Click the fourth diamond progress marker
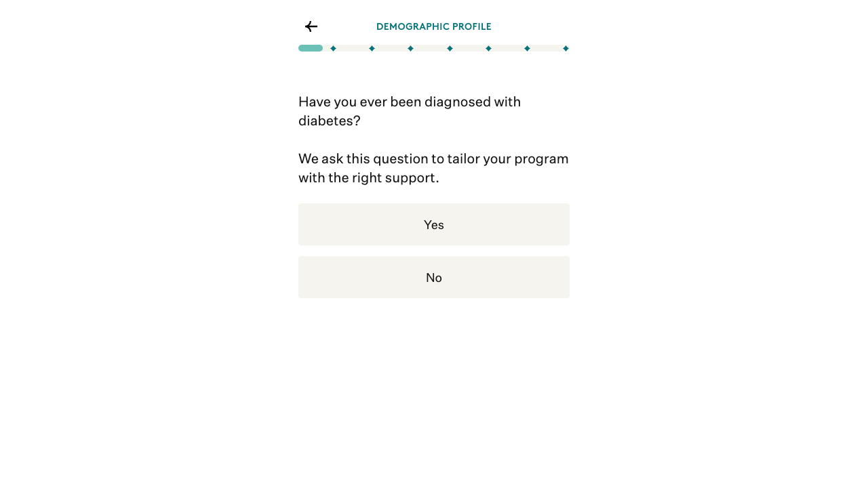Image resolution: width=868 pixels, height=488 pixels. point(450,48)
